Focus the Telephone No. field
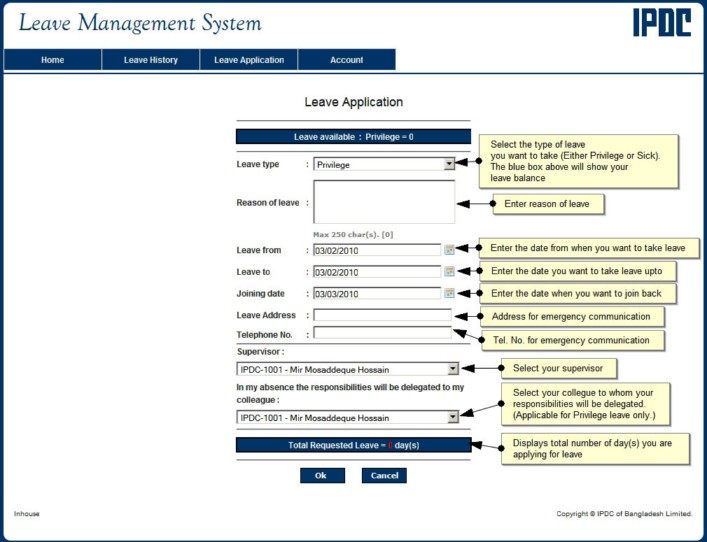 (382, 333)
